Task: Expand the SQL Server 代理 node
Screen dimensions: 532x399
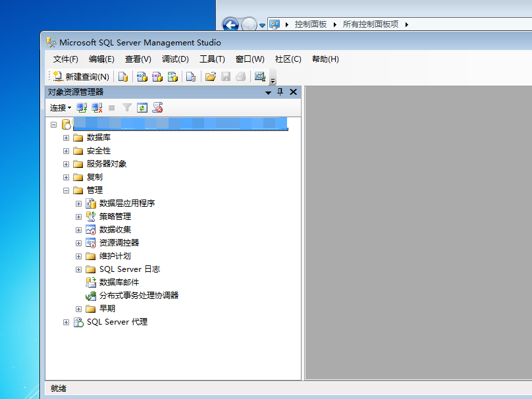Action: tap(66, 323)
